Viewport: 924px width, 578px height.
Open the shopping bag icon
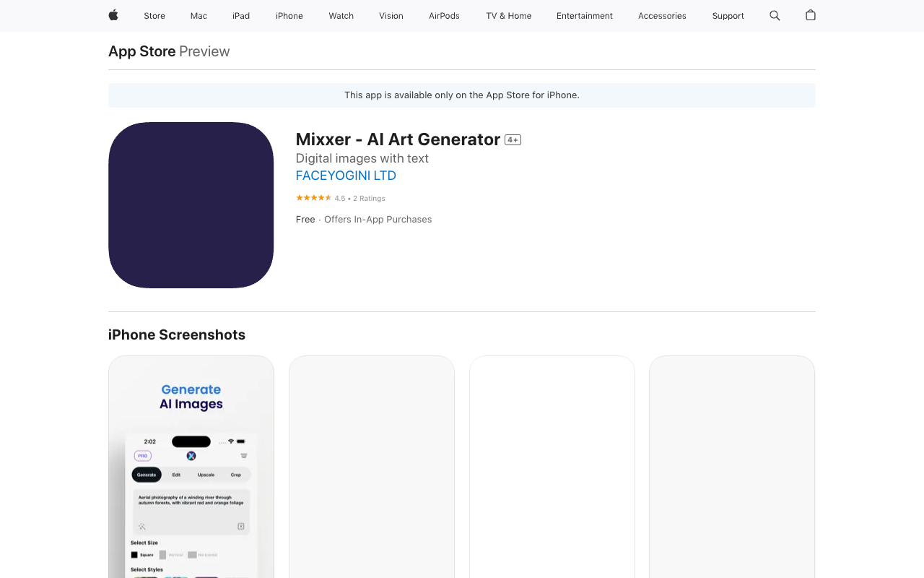811,15
